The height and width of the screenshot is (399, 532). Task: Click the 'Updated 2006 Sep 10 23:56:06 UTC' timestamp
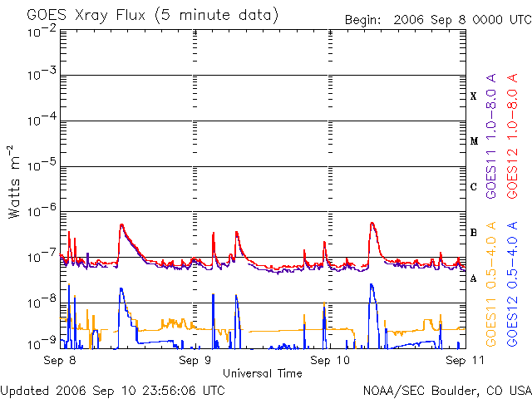pyautogui.click(x=112, y=390)
